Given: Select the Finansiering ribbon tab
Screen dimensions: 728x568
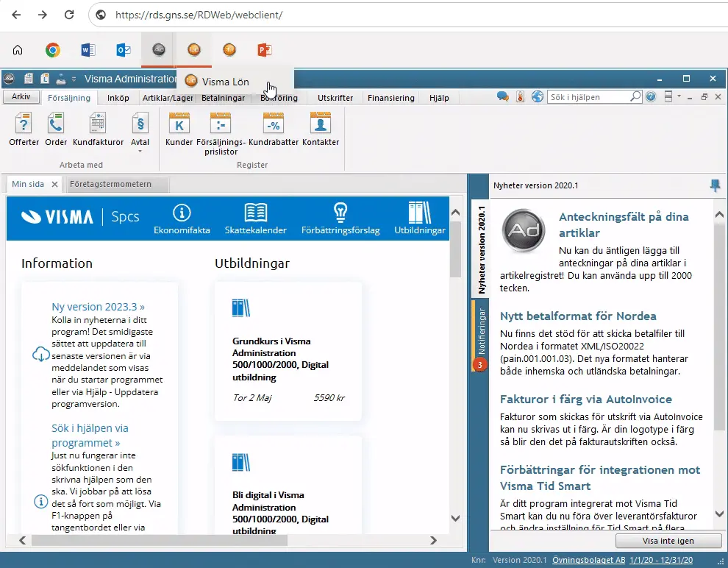Looking at the screenshot, I should click(391, 98).
